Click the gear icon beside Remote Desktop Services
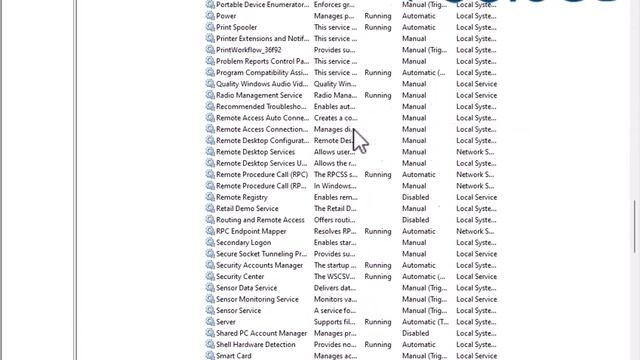Viewport: 640px width, 360px height. coord(210,152)
